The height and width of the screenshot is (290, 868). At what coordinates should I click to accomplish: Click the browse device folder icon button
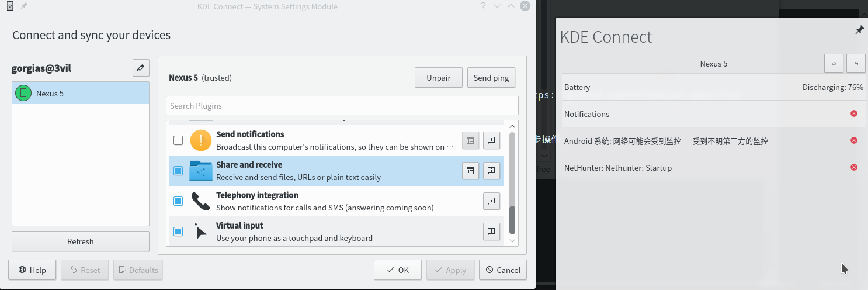pyautogui.click(x=856, y=64)
